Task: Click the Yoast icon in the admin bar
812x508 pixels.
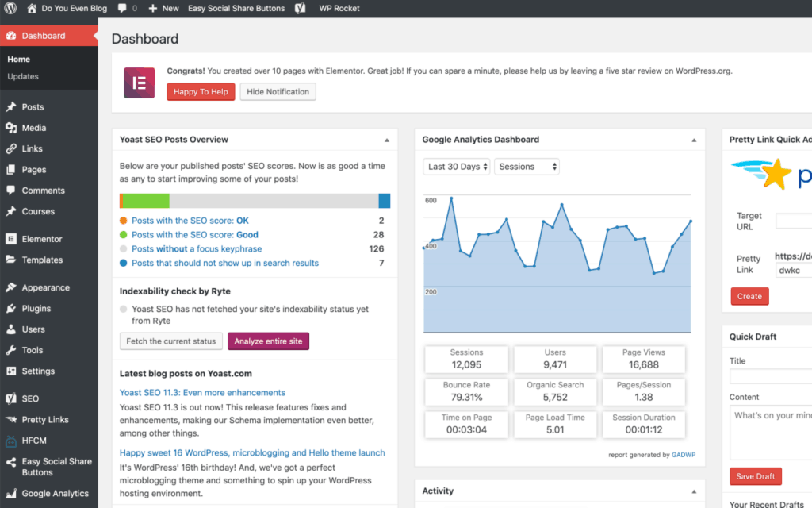Action: (x=301, y=8)
